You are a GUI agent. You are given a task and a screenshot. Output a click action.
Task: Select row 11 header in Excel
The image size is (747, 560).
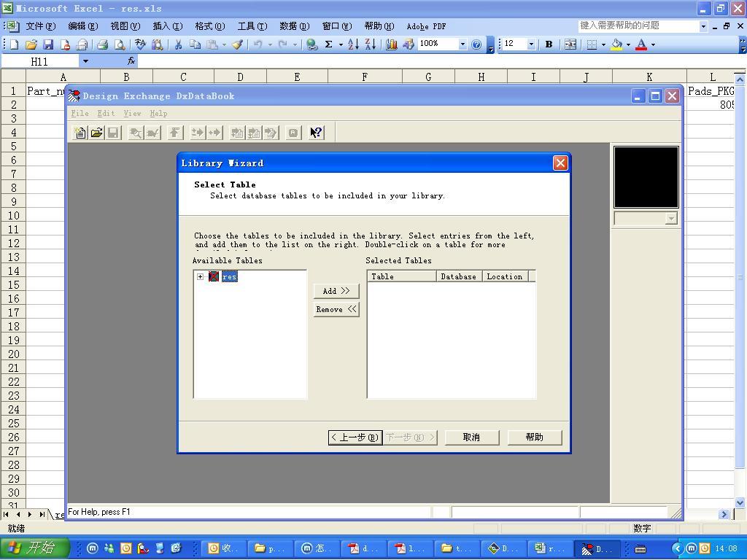13,229
